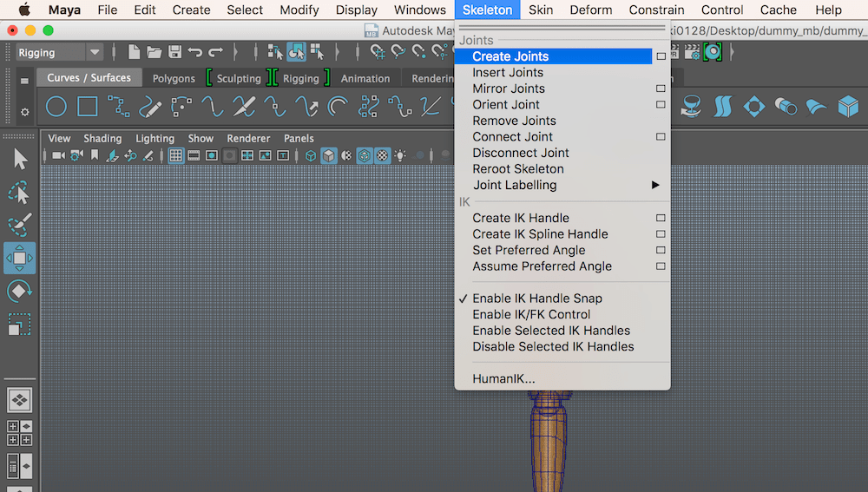This screenshot has width=868, height=492.
Task: Choose the pencil curve tool icon
Action: (150, 106)
